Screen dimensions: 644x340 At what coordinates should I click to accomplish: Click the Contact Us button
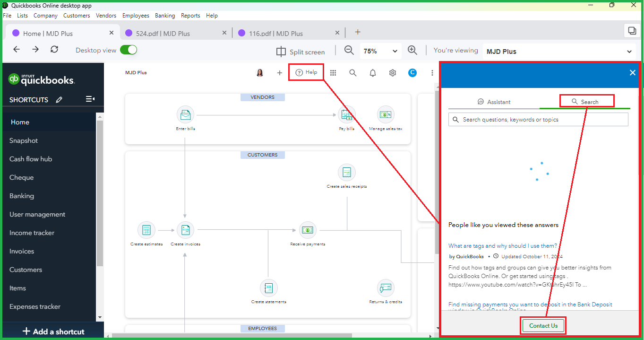click(x=543, y=325)
